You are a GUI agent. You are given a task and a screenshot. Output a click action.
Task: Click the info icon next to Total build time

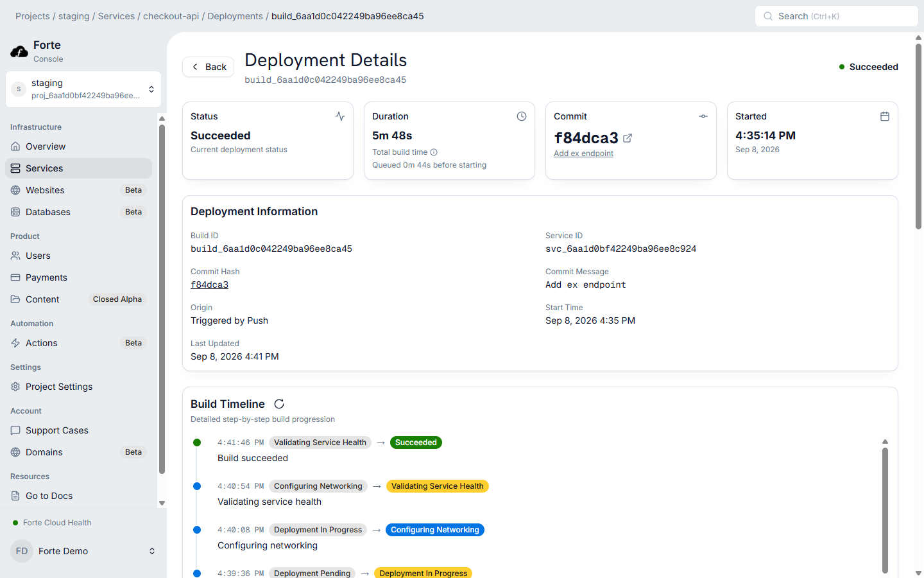(434, 152)
